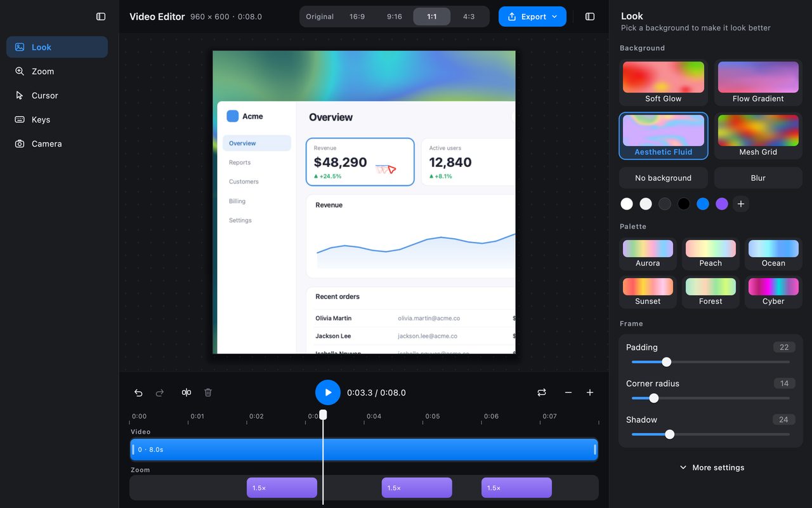Switch aspect ratio to 4:3

[x=469, y=17]
